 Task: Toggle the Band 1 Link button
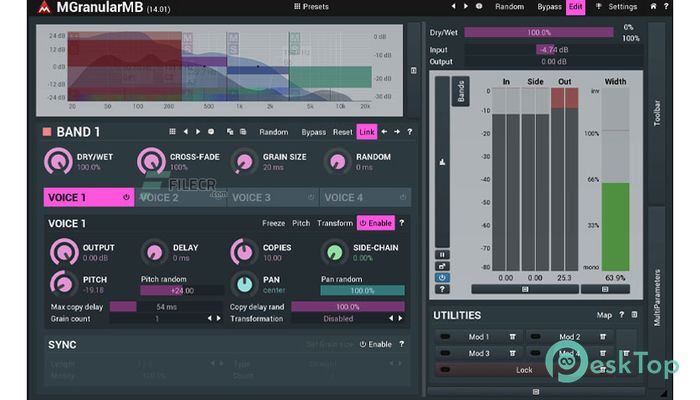pyautogui.click(x=367, y=132)
